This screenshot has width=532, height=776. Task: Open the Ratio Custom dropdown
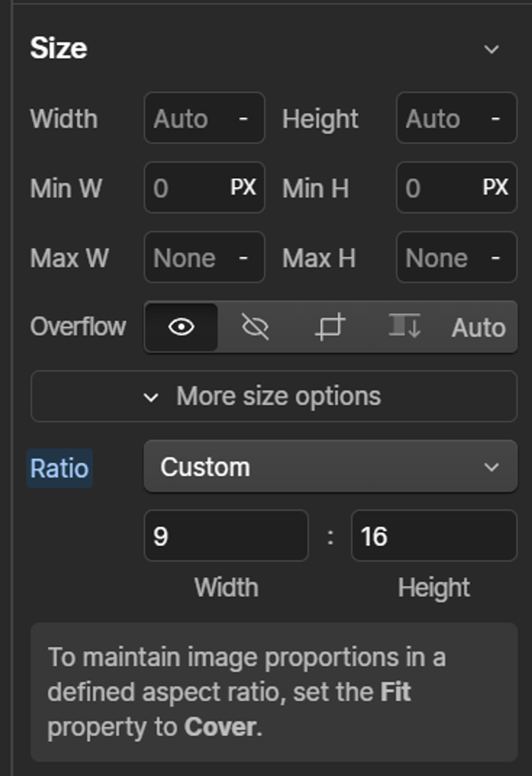[x=331, y=466]
